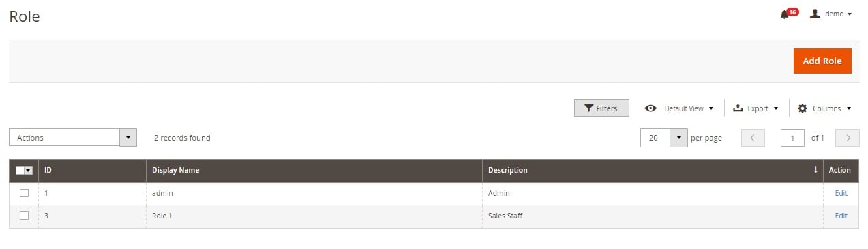Click the Export upload icon

click(x=738, y=108)
